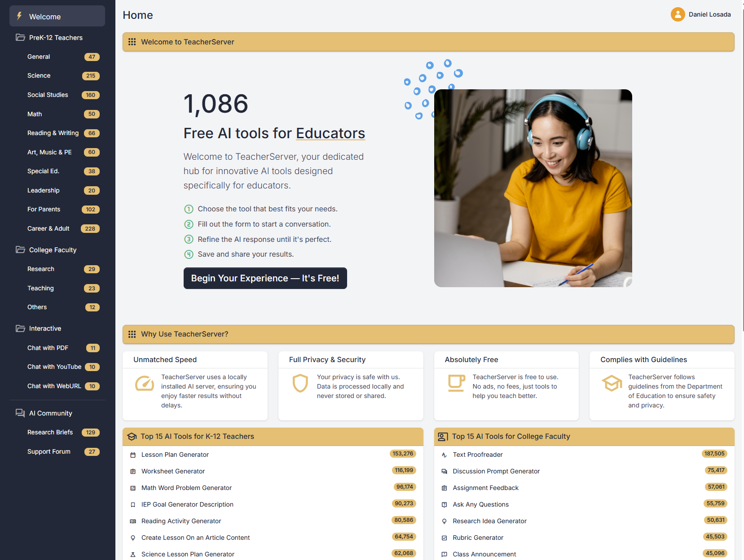Click the lightning bolt Welcome icon

point(19,16)
